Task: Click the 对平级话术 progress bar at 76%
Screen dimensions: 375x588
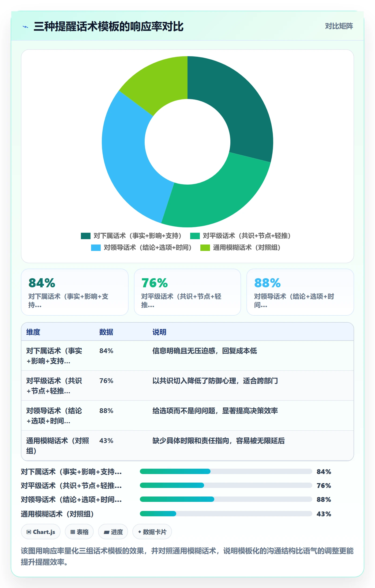Action: (226, 485)
